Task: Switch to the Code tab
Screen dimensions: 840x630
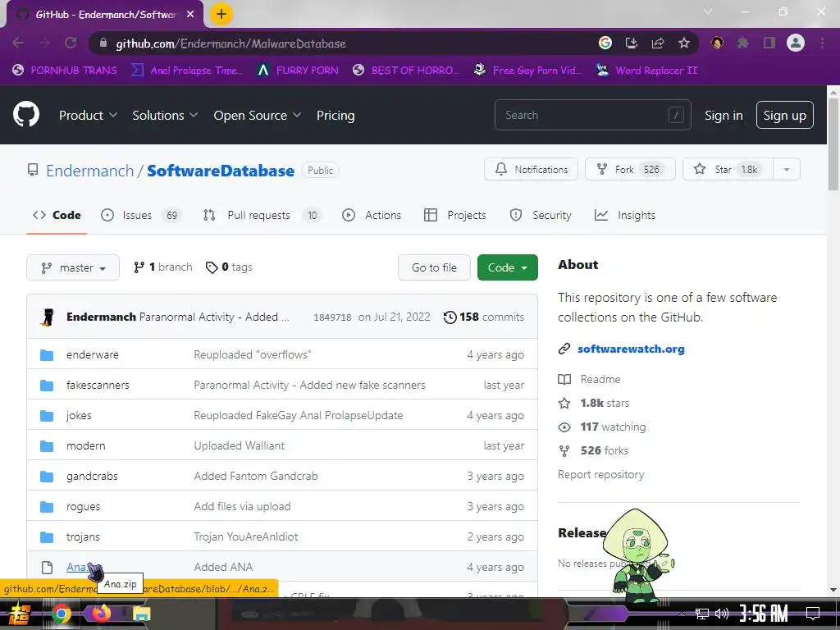Action: point(57,216)
